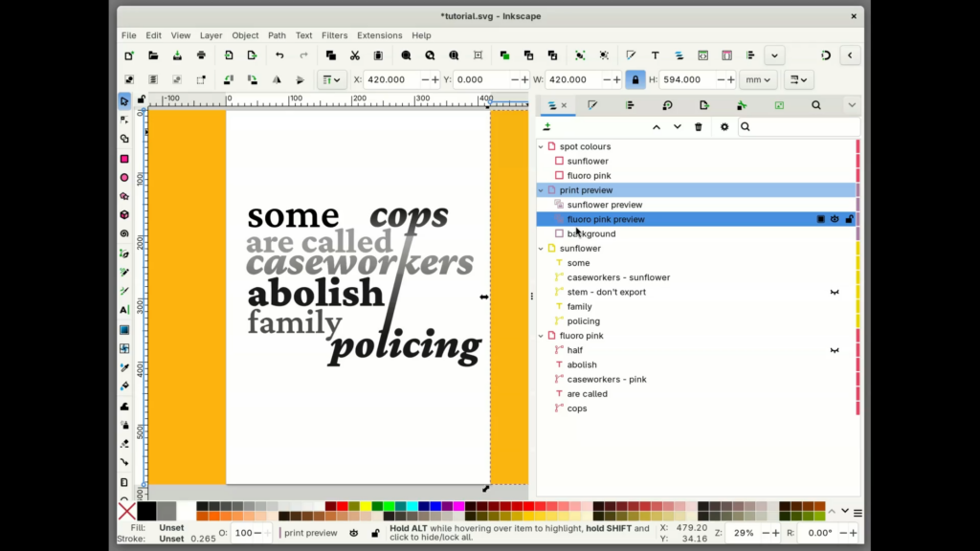Activate the Text tool in the toolbox

click(x=124, y=308)
